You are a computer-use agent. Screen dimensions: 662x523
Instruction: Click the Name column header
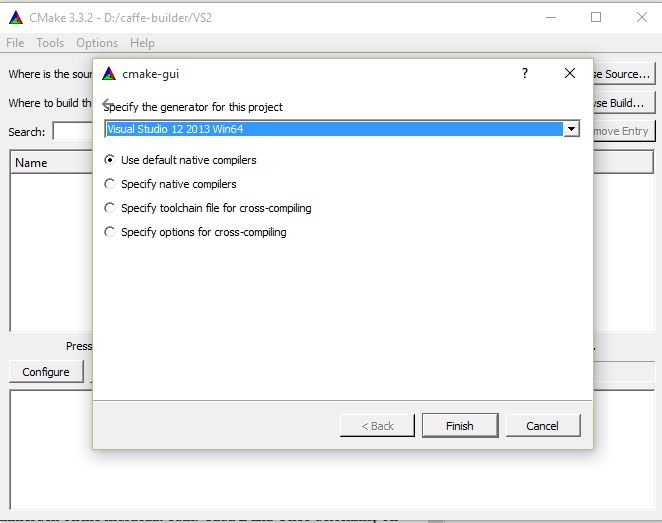click(x=51, y=163)
